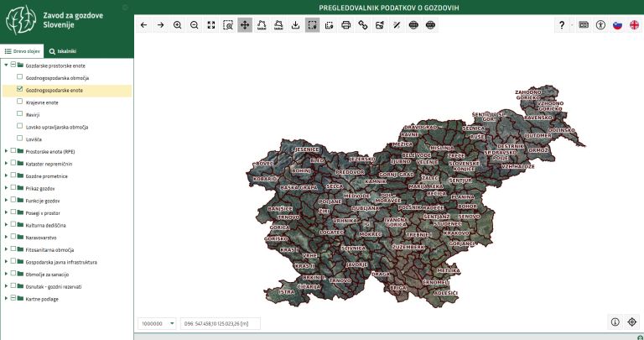The height and width of the screenshot is (340, 644).
Task: Print the map with printer icon
Action: click(345, 25)
